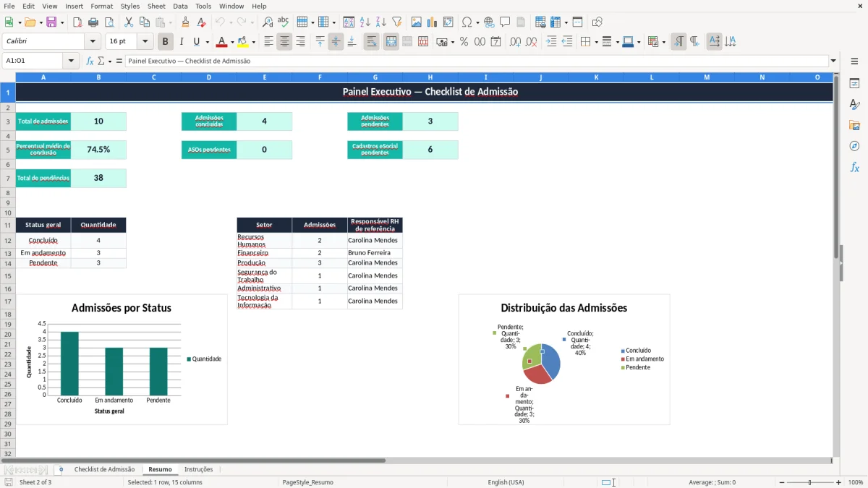Toggle Align Left
Viewport: 868px width, 488px height.
[268, 42]
